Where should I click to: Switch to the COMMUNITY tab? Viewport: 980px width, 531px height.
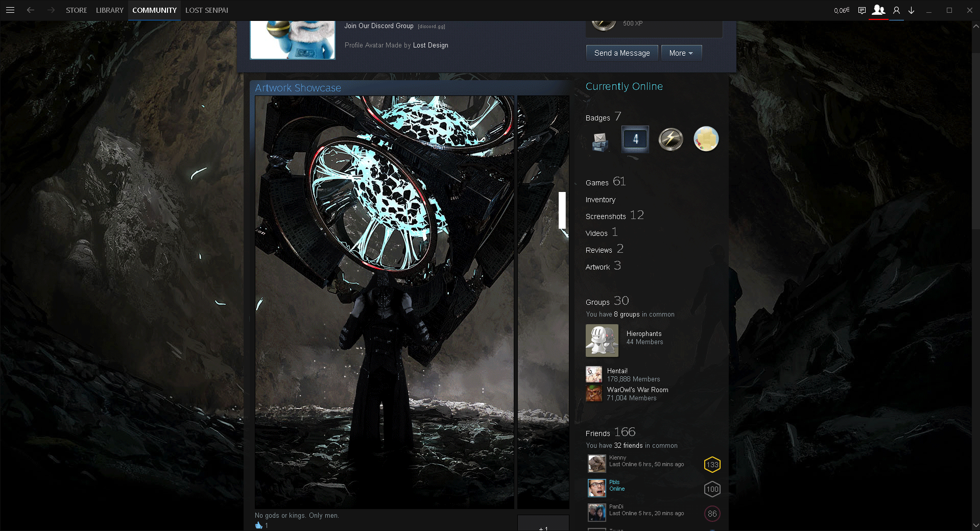pos(154,10)
